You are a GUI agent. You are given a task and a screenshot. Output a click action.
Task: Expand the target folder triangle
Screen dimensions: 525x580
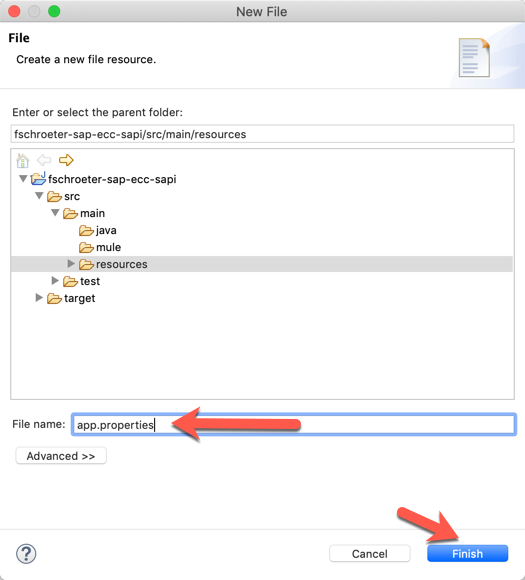point(39,298)
